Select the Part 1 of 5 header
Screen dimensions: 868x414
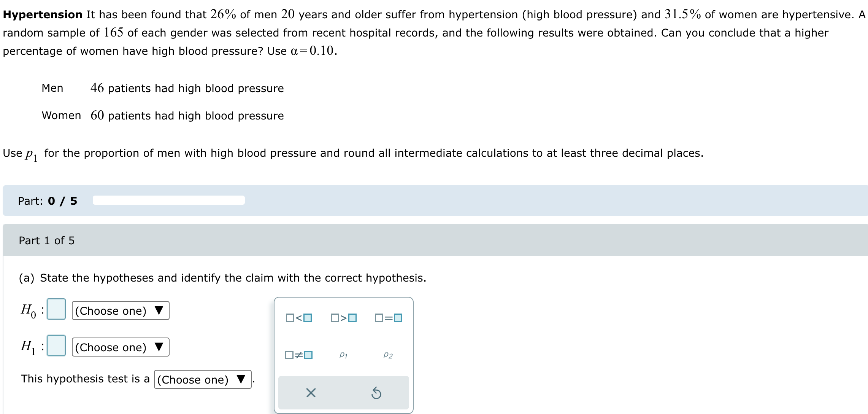point(47,240)
